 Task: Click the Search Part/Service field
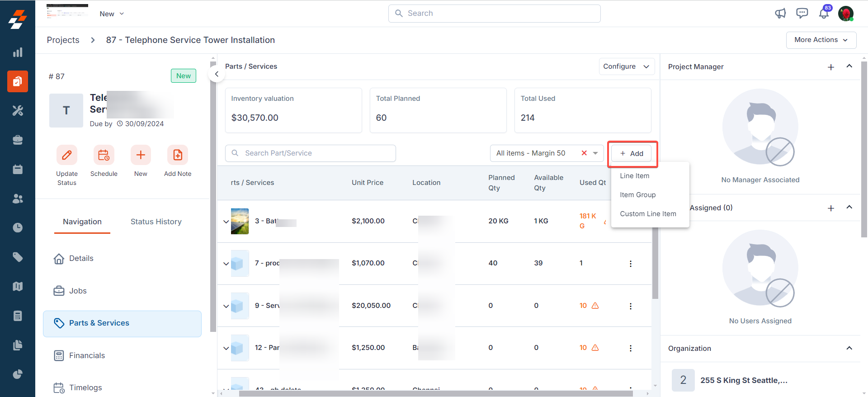pos(316,153)
